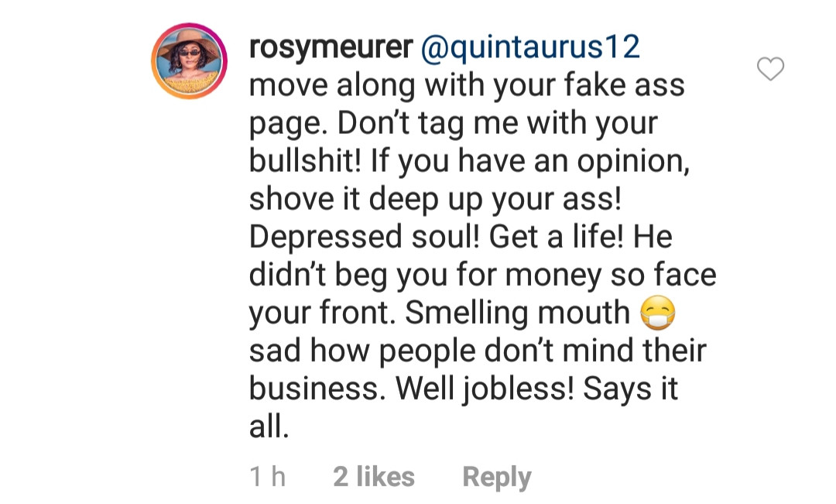Click the words 'Depressed soul!'
Viewport: 836px width, 504px height.
tap(365, 237)
